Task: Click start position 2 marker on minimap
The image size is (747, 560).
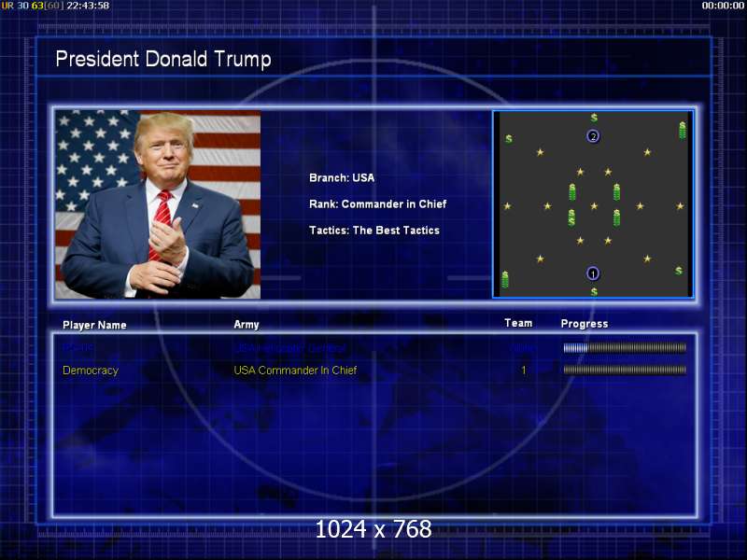Action: (x=593, y=136)
